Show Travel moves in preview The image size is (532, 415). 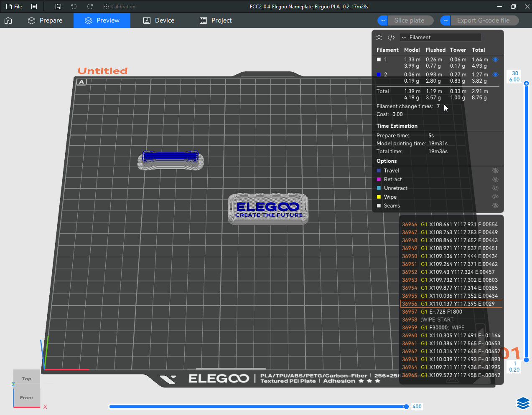pos(495,171)
